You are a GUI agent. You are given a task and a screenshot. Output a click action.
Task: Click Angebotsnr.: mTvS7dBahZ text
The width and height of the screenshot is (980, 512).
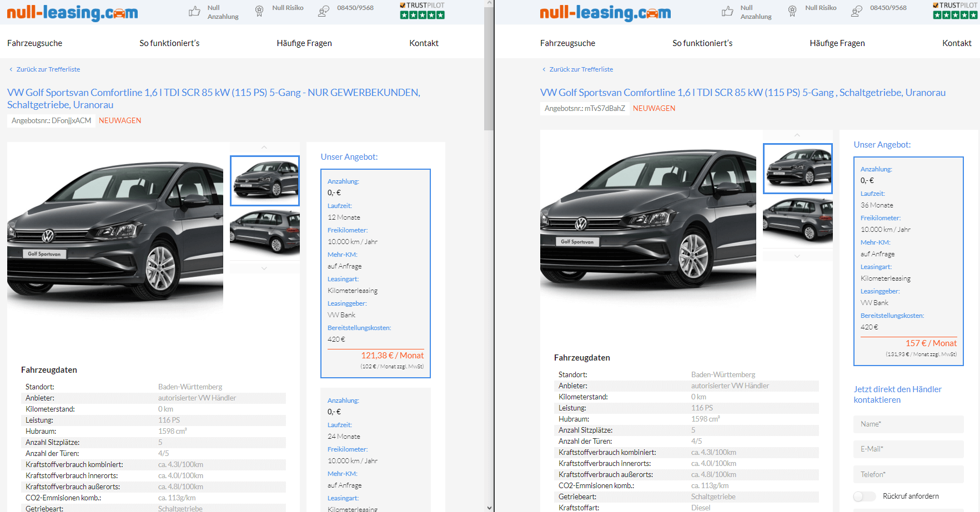(x=585, y=108)
